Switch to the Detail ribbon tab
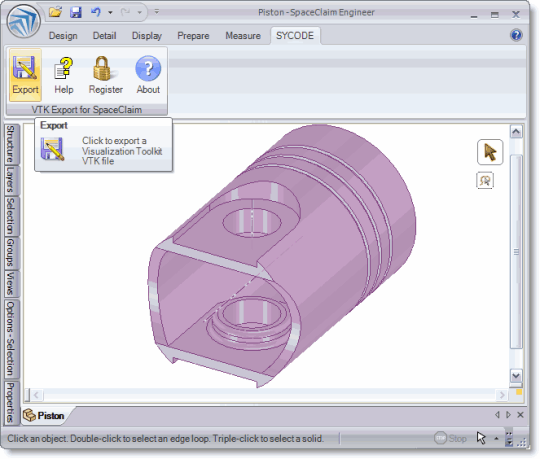Screen dimensions: 540x459 (104, 36)
